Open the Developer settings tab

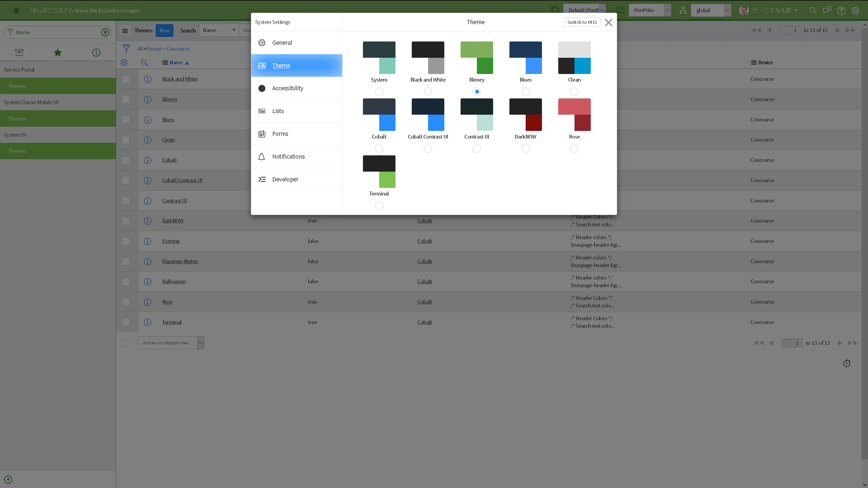click(296, 179)
